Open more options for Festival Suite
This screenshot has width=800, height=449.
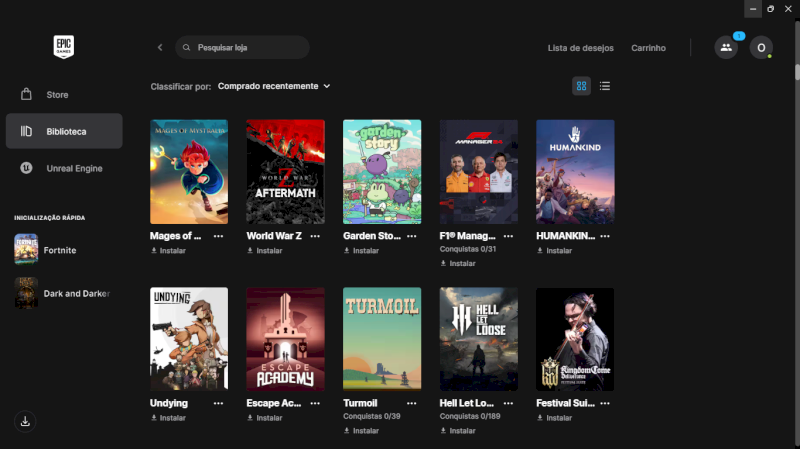tap(605, 403)
